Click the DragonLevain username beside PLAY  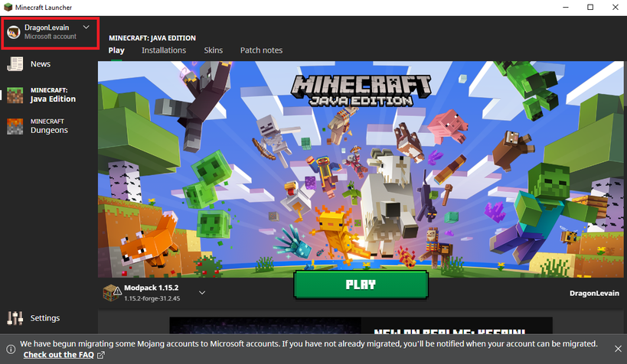click(594, 294)
